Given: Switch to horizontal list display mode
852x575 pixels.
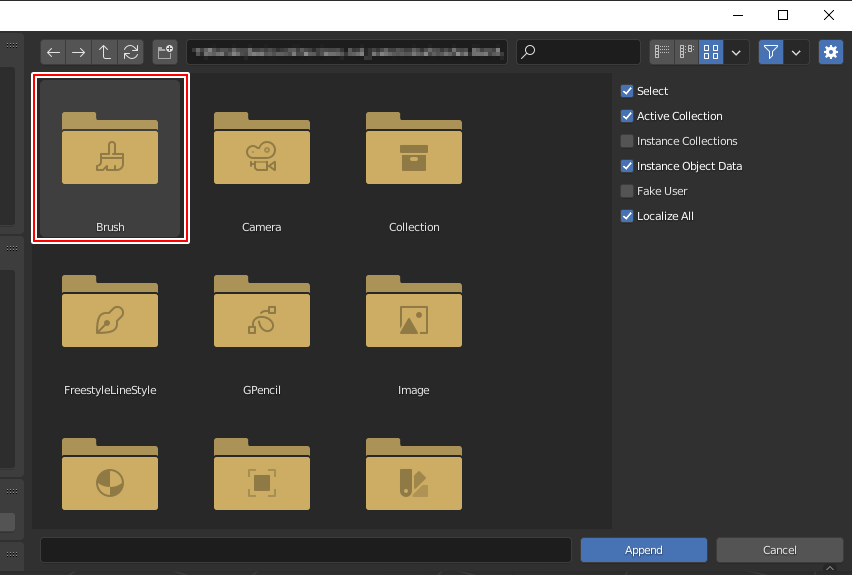Looking at the screenshot, I should click(686, 52).
